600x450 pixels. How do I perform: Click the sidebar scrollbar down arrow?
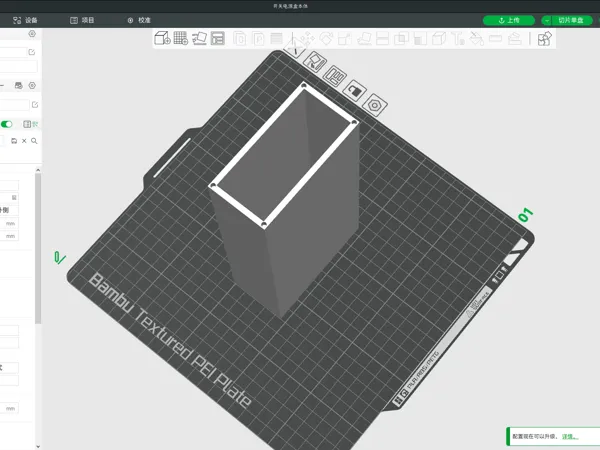pyautogui.click(x=38, y=446)
